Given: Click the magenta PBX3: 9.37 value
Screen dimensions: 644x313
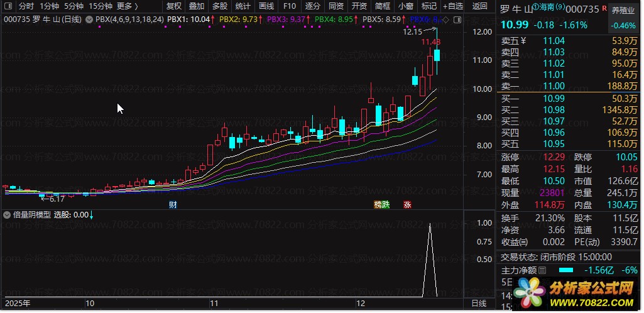Looking at the screenshot, I should [287, 19].
